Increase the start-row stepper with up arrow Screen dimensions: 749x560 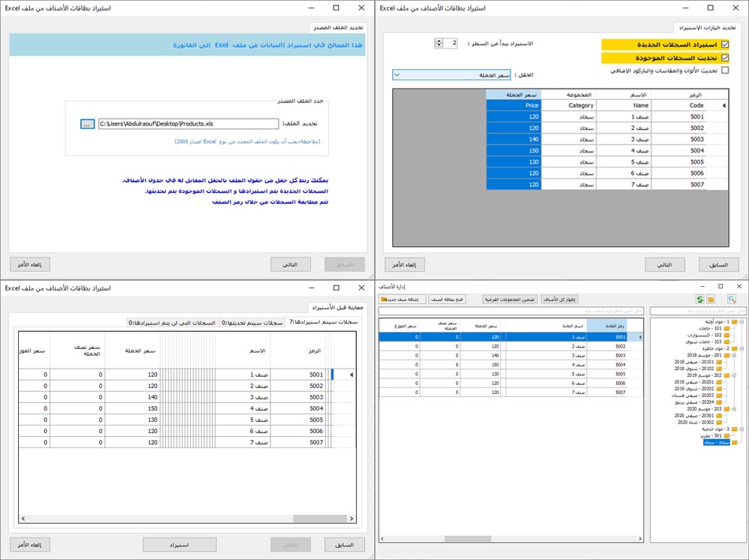coord(439,41)
